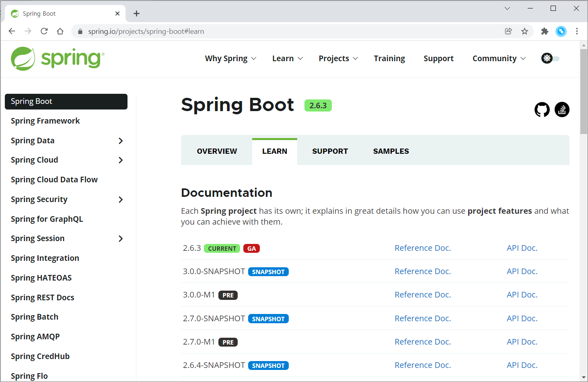The image size is (588, 382).
Task: Select the LEARN tab
Action: click(x=275, y=151)
